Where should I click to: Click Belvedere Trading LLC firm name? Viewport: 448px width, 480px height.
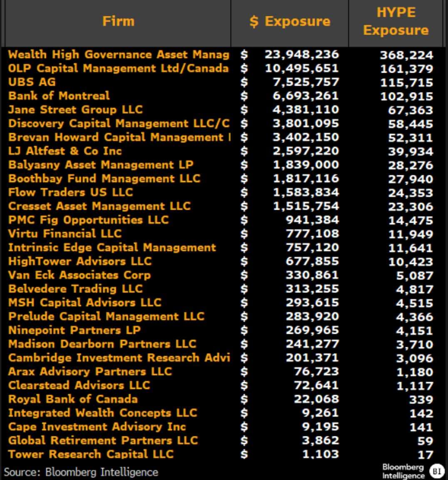point(75,288)
